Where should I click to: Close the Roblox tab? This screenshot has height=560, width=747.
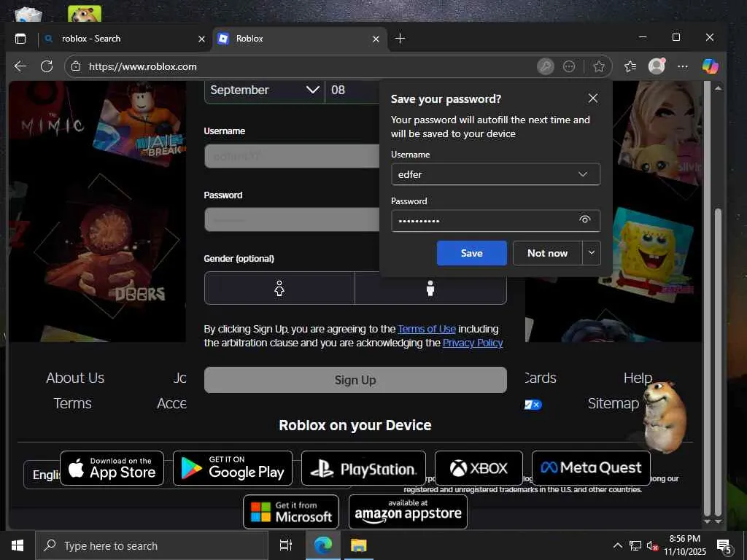[376, 39]
